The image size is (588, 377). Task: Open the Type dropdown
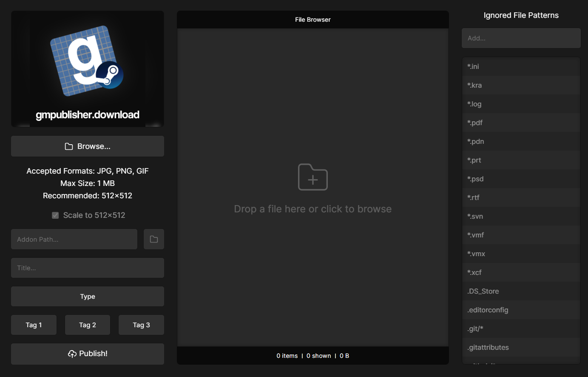click(88, 296)
